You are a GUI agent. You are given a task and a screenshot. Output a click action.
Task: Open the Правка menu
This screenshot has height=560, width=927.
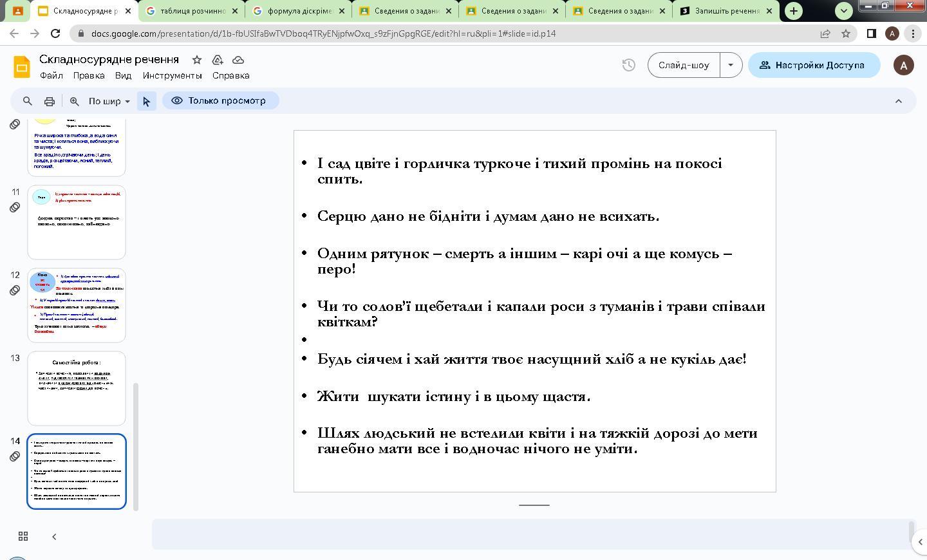(x=89, y=75)
